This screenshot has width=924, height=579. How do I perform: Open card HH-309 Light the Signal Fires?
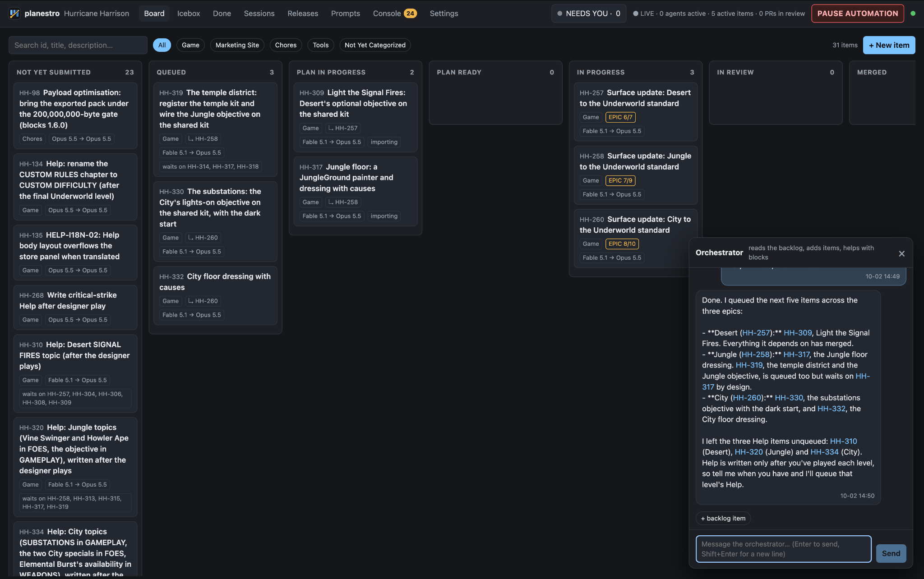click(356, 117)
